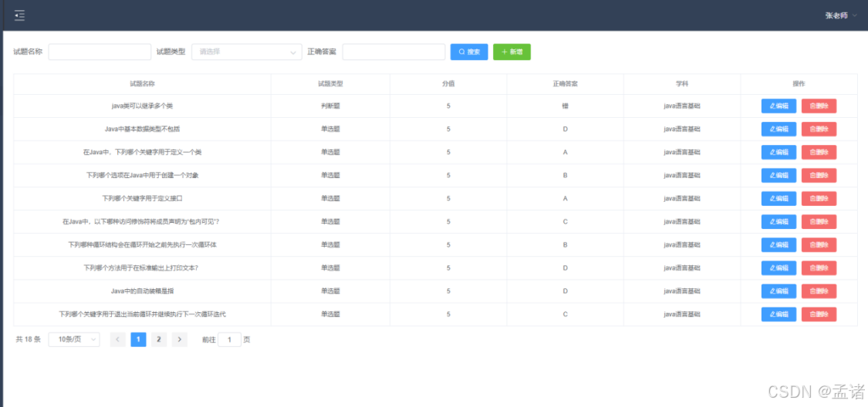Edit the row java类可以继承多个类
The image size is (868, 407).
[778, 106]
